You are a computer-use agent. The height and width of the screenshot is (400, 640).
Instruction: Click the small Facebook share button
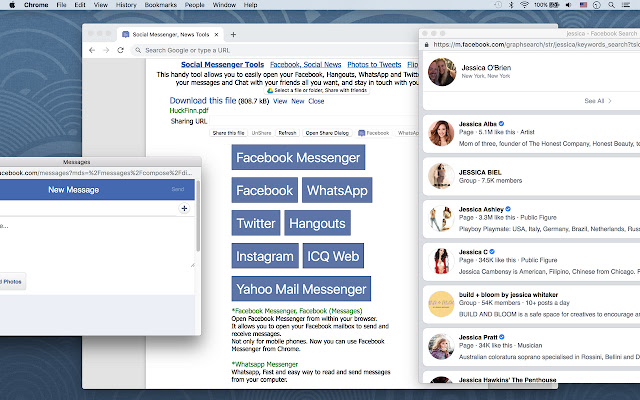(x=373, y=133)
